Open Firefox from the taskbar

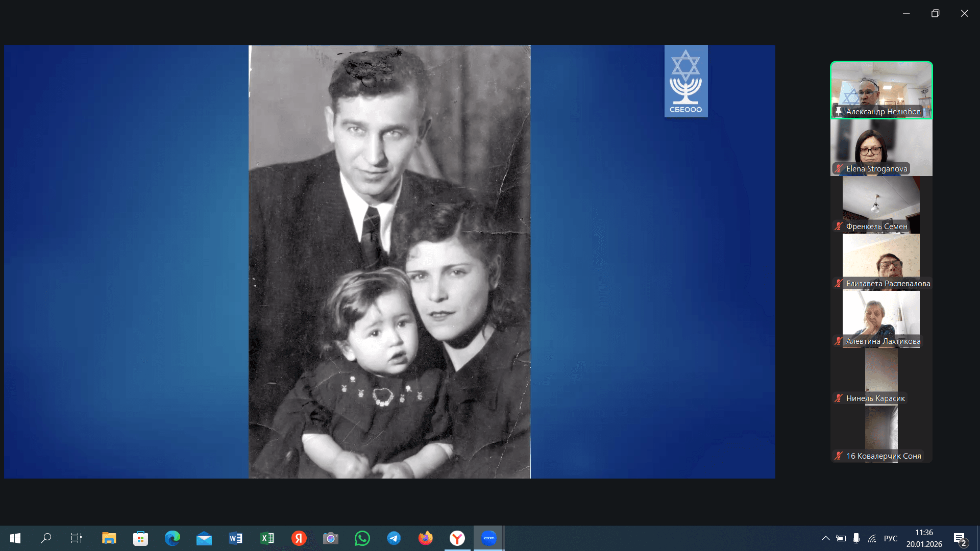coord(426,538)
